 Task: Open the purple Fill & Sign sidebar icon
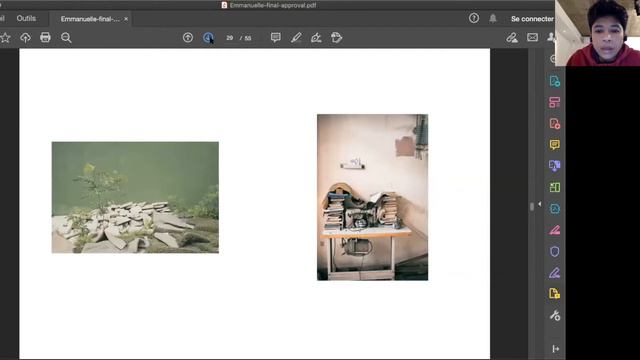click(x=554, y=273)
